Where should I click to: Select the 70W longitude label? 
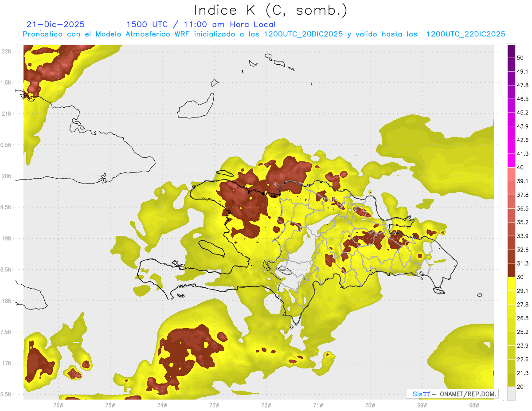370,405
